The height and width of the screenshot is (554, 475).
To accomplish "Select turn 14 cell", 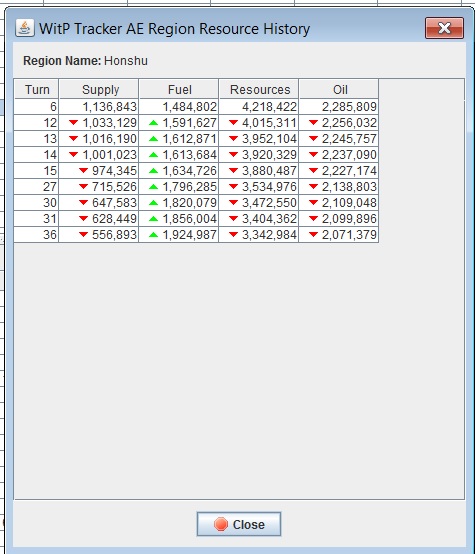I will [x=36, y=155].
